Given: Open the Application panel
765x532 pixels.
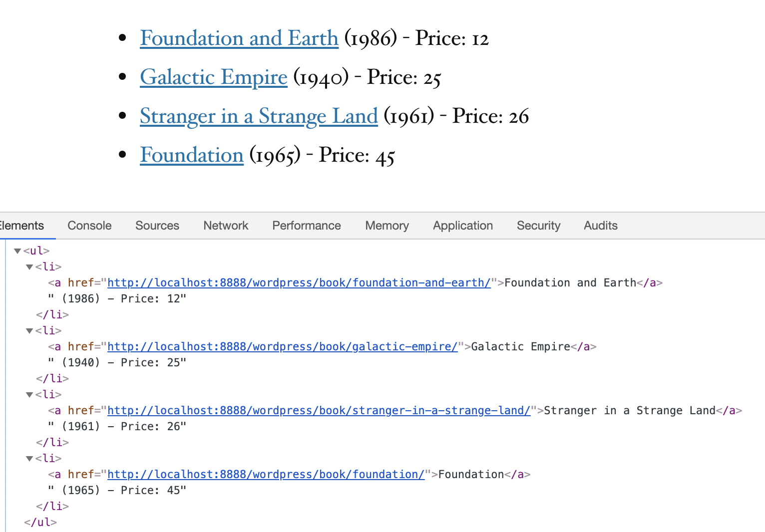Looking at the screenshot, I should pos(462,226).
